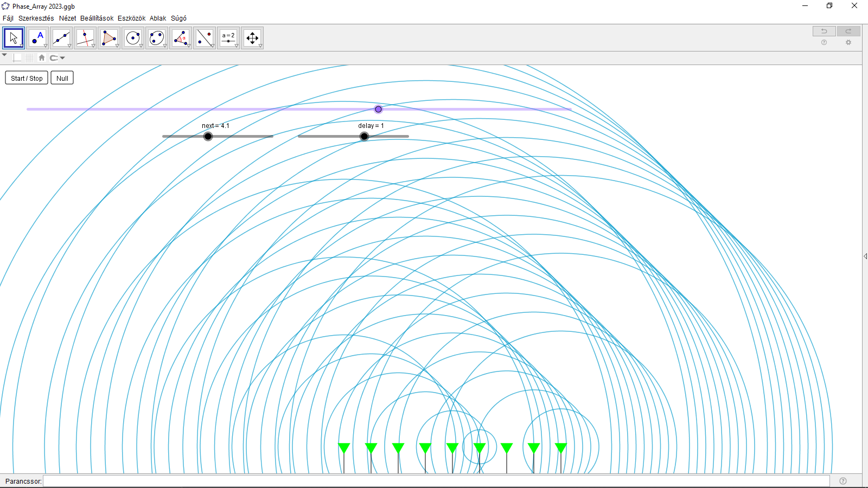Open the Eszközök menu
This screenshot has height=488, width=868.
131,18
